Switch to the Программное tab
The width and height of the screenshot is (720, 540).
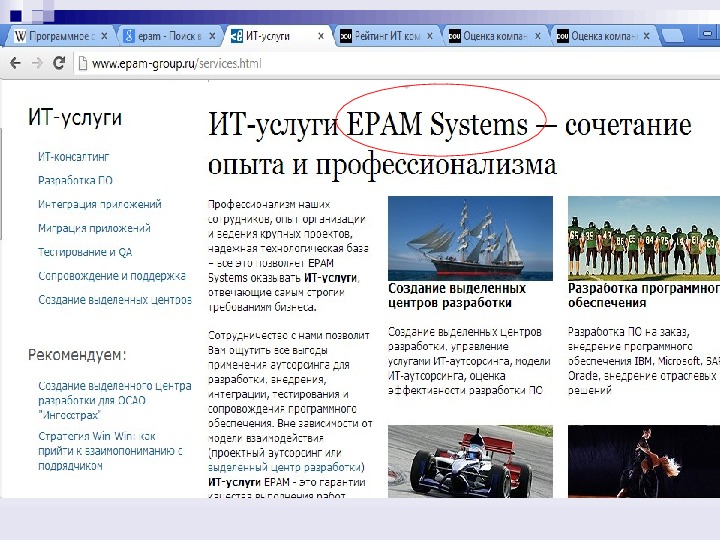tap(62, 36)
